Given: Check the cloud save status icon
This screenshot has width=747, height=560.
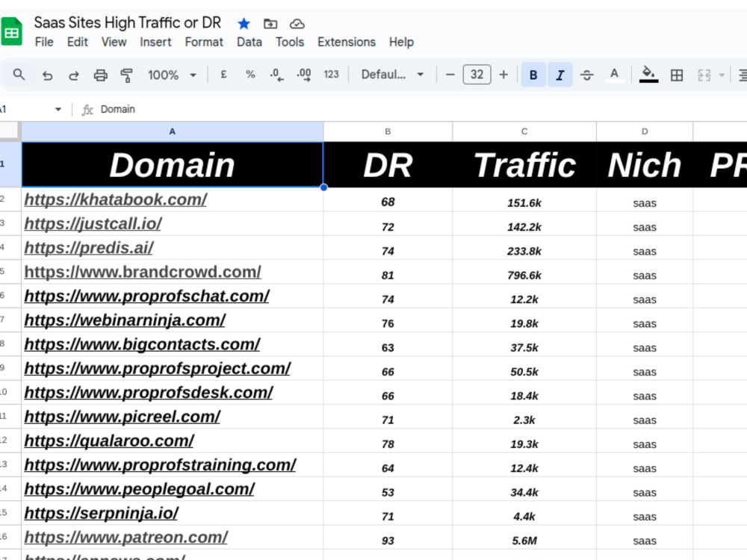Looking at the screenshot, I should [x=297, y=23].
